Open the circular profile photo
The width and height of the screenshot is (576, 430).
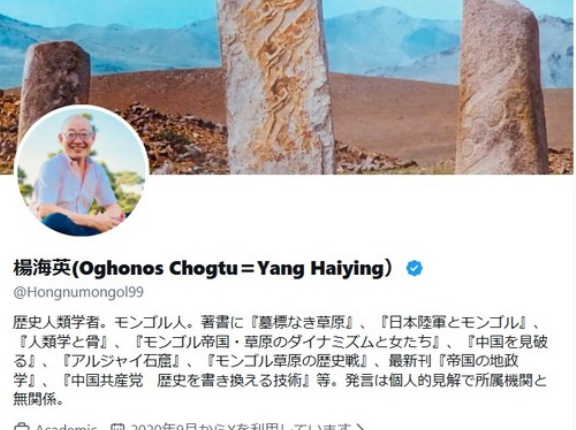82,173
